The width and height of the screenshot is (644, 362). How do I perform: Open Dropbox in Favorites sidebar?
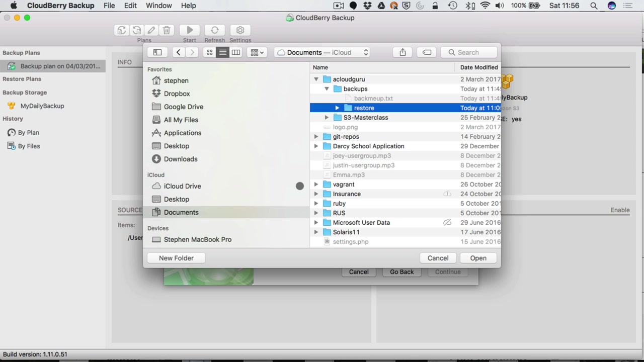(x=177, y=94)
